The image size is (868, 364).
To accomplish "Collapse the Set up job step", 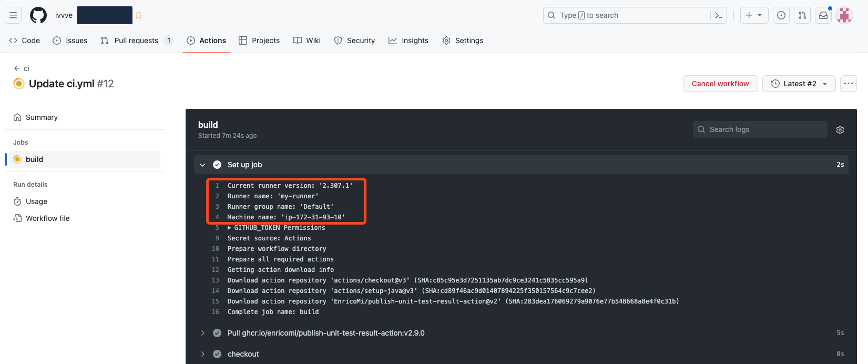I will [x=521, y=165].
